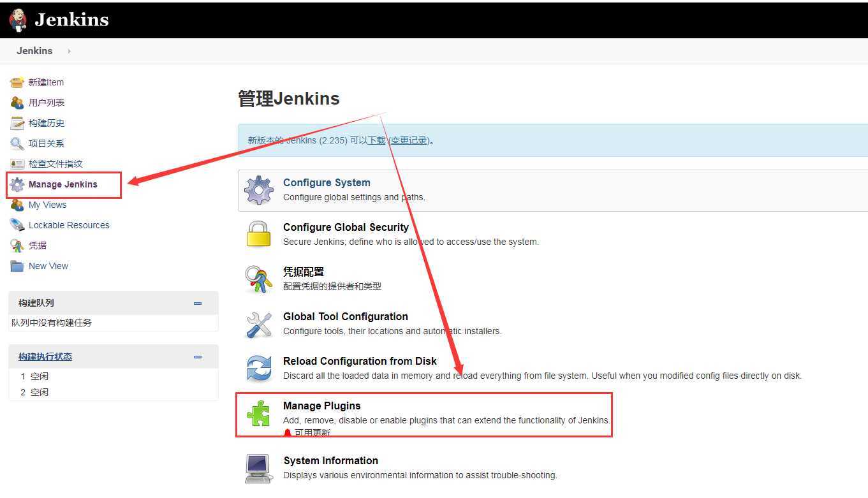Click the red bell next to 可用更新

pos(288,433)
